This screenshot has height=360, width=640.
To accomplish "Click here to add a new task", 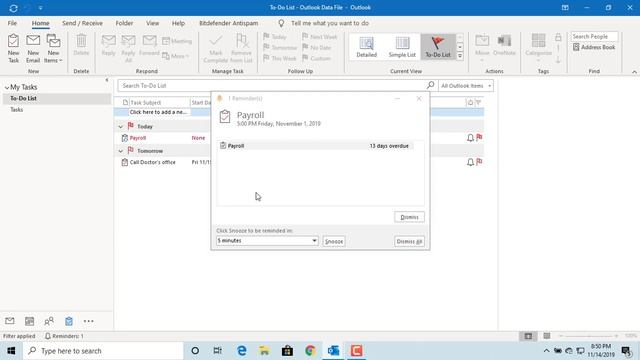I will [158, 112].
